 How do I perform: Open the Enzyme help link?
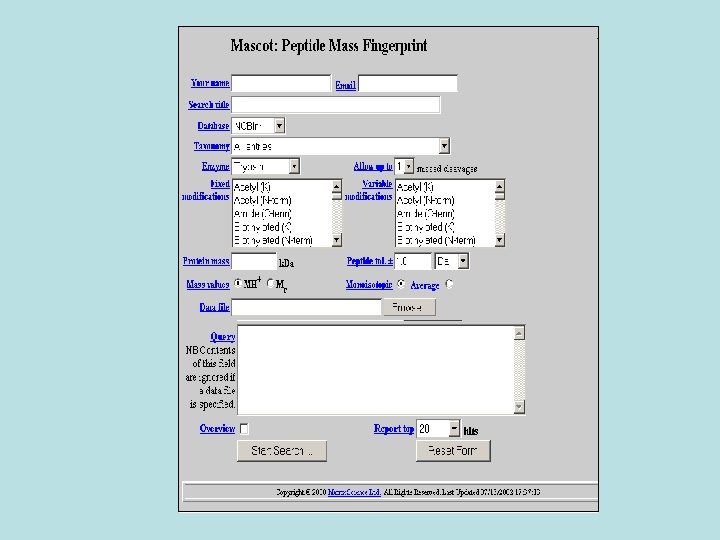215,166
